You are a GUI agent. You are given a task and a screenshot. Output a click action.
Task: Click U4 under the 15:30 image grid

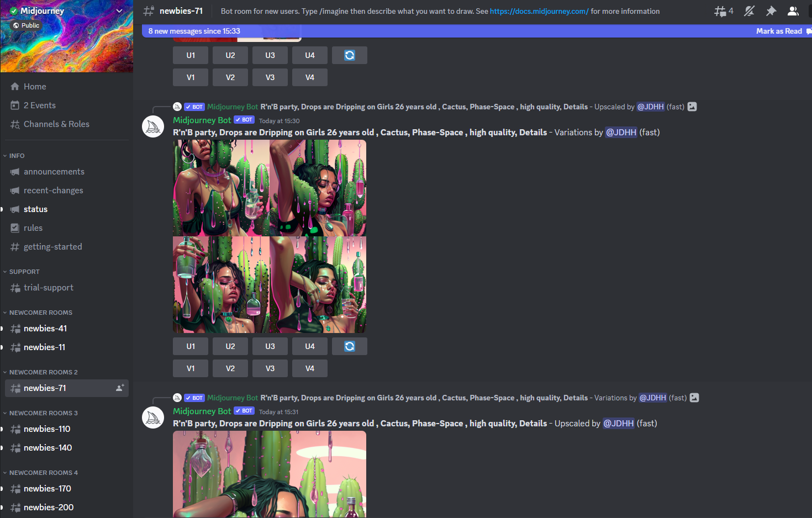point(310,346)
